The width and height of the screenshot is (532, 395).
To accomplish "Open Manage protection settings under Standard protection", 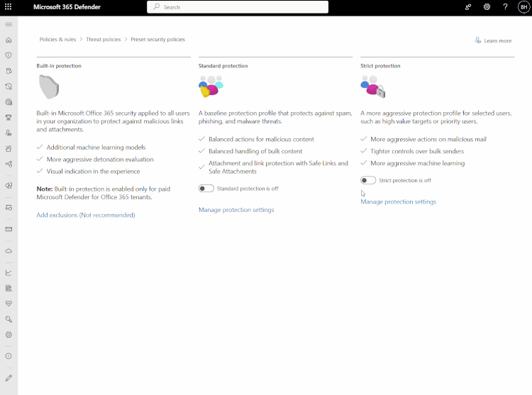I will [236, 210].
